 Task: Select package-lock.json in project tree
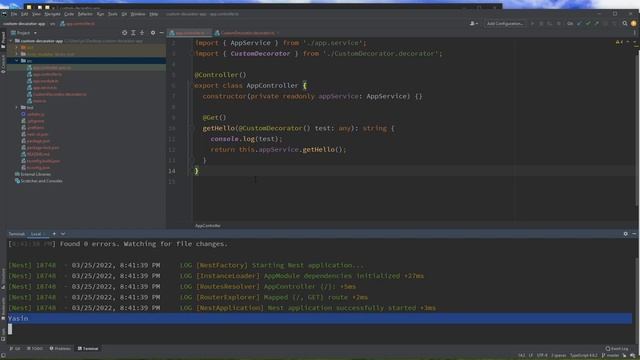(x=43, y=147)
